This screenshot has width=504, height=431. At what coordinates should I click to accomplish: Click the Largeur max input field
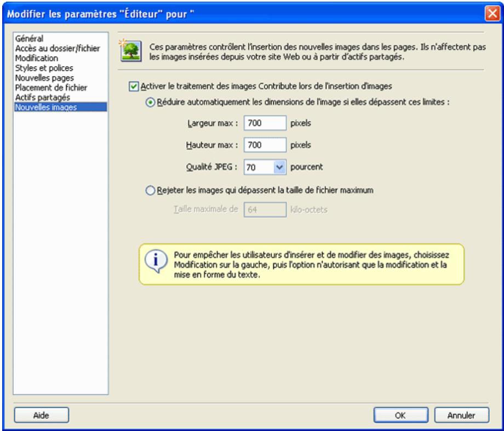[x=265, y=123]
